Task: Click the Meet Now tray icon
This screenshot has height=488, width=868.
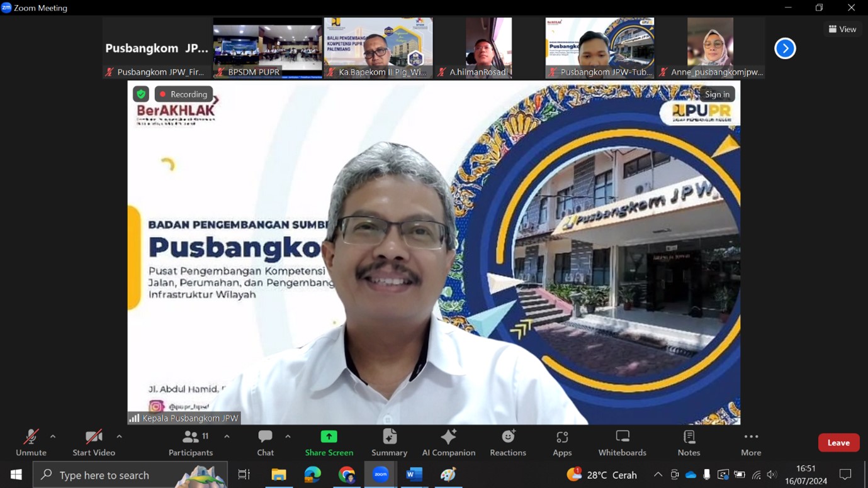Action: point(674,475)
